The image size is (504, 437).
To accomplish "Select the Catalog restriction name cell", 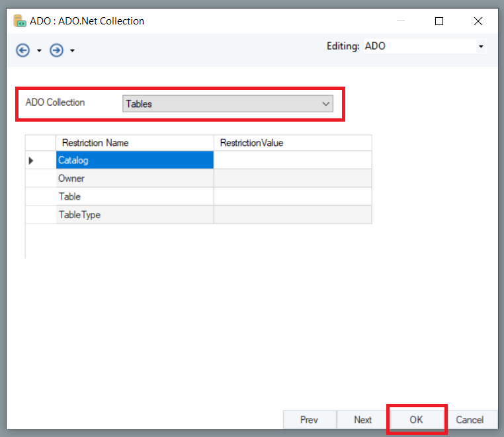I will [134, 160].
